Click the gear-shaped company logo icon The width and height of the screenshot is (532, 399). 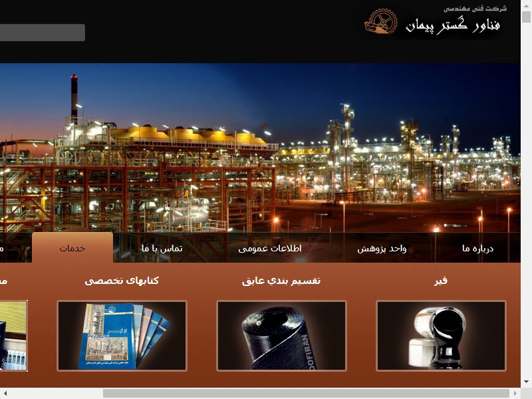[381, 21]
